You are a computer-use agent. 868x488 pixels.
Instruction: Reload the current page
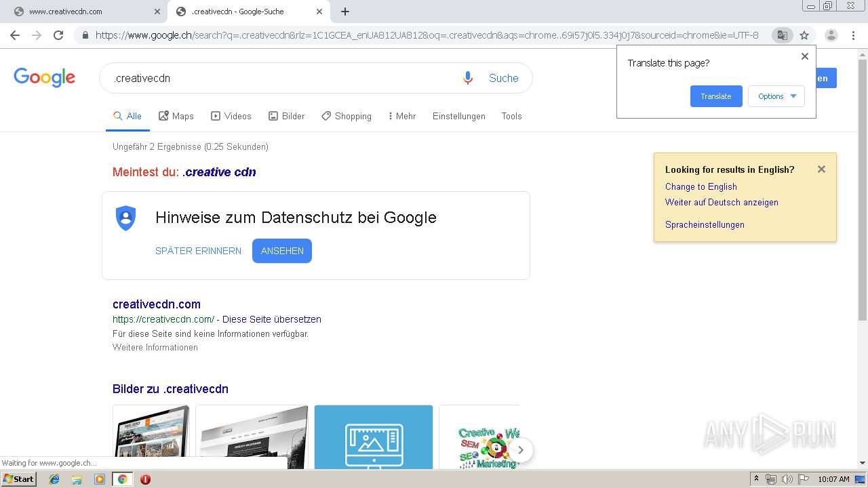[58, 35]
